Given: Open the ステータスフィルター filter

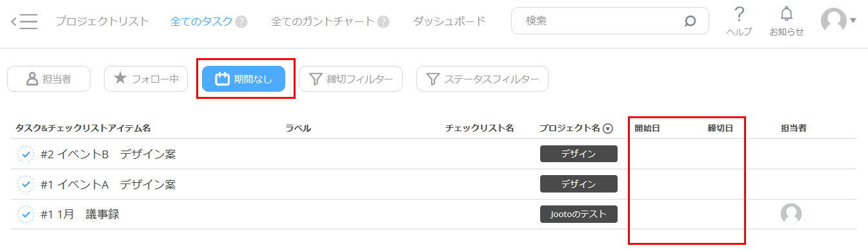Looking at the screenshot, I should pos(482,79).
